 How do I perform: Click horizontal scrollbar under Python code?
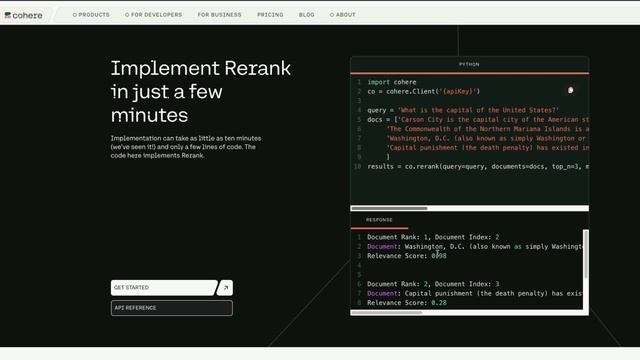tap(389, 208)
